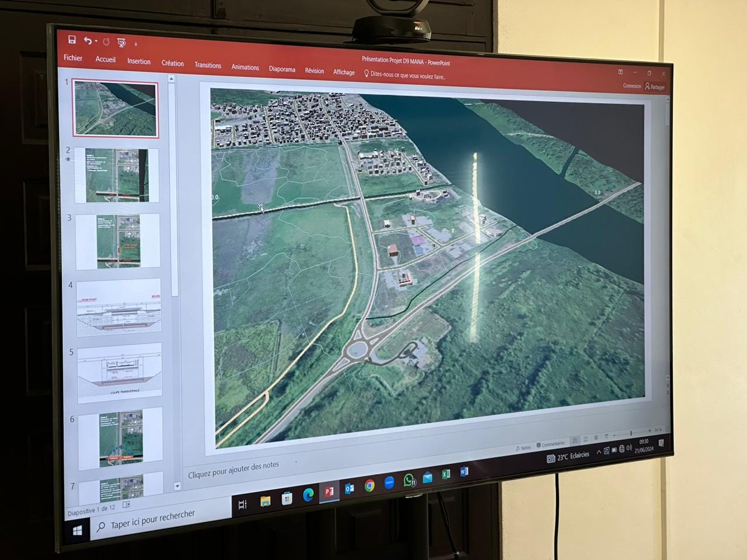747x560 pixels.
Task: Open Task View on the taskbar
Action: click(x=243, y=504)
